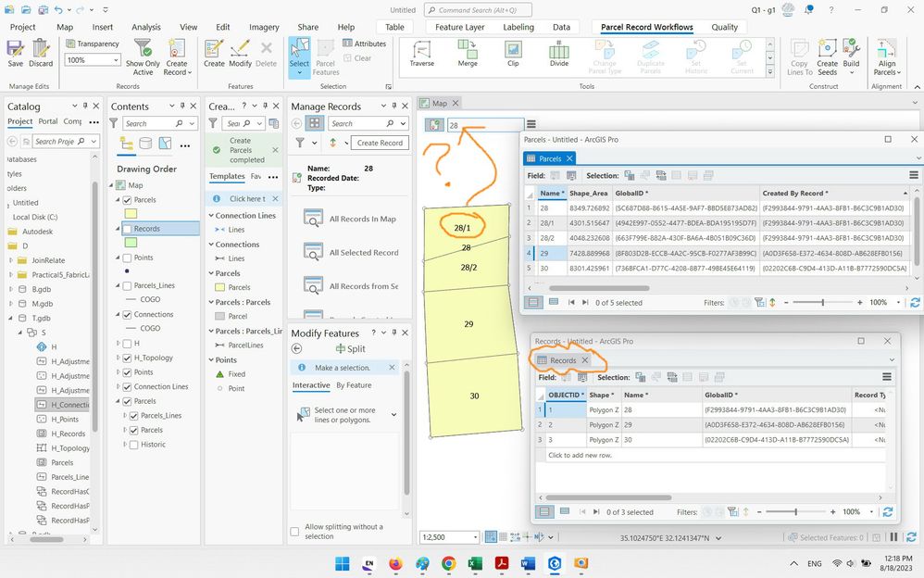Expand the T.gdb tree node
The image size is (924, 578).
(x=10, y=318)
